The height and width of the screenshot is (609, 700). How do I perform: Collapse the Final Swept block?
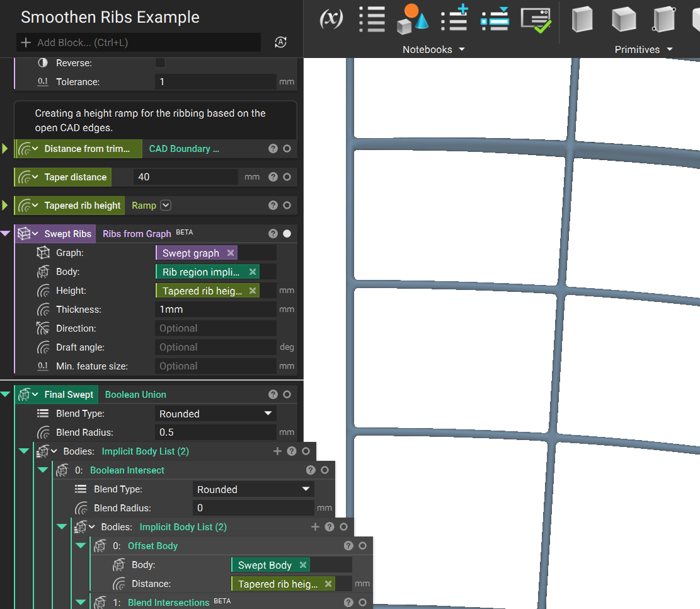click(5, 395)
